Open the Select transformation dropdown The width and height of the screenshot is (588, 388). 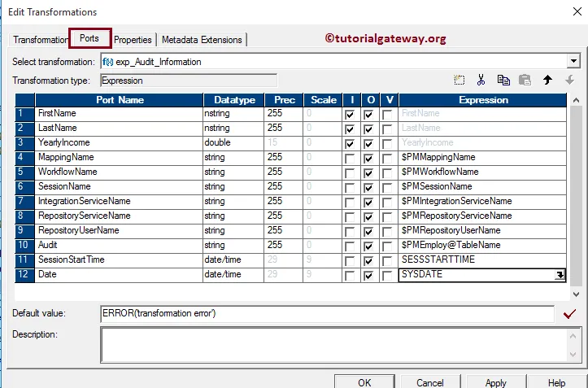573,61
